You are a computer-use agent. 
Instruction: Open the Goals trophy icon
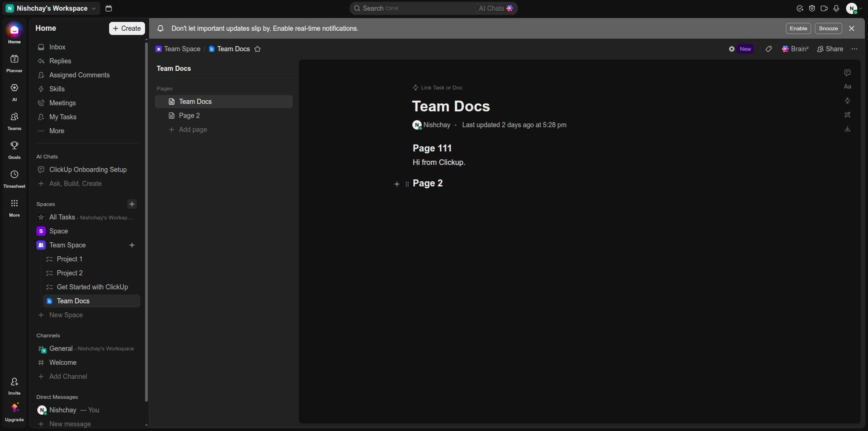point(14,145)
